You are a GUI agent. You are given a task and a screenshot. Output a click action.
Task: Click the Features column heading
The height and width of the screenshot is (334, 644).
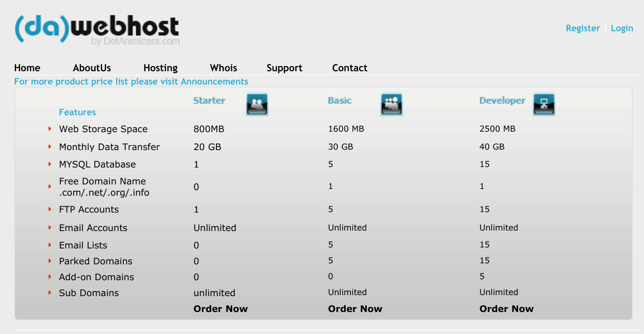[x=77, y=112]
